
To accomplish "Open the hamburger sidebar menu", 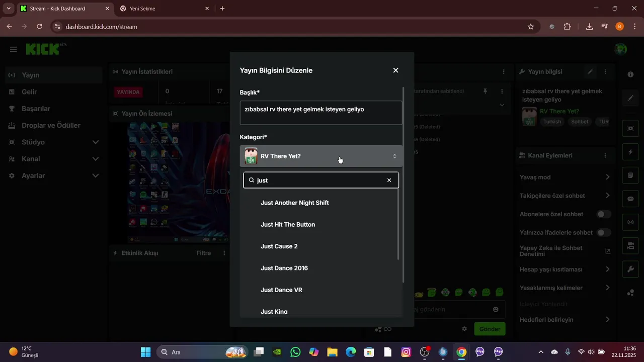I will coord(14,49).
